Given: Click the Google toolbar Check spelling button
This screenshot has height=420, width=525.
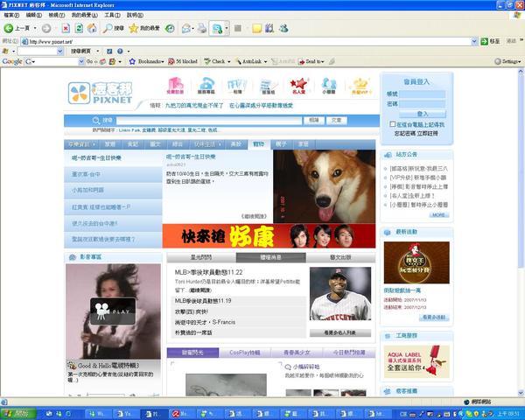Looking at the screenshot, I should tap(214, 61).
